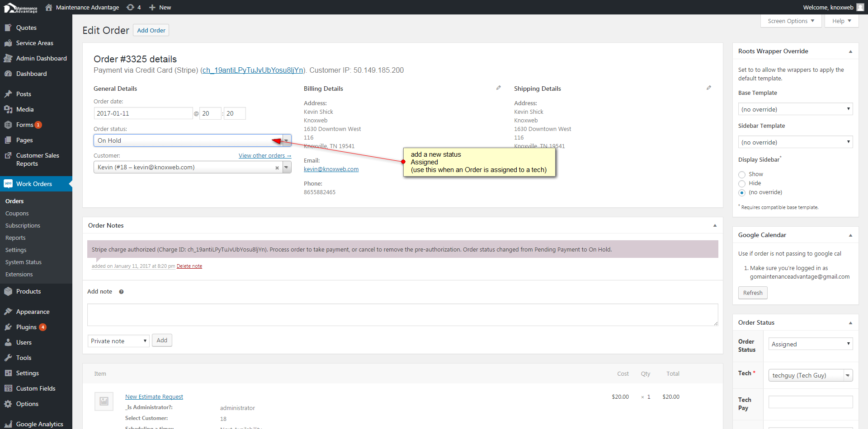Click the Maintenance Advantage logo icon
868x429 pixels.
(x=21, y=8)
